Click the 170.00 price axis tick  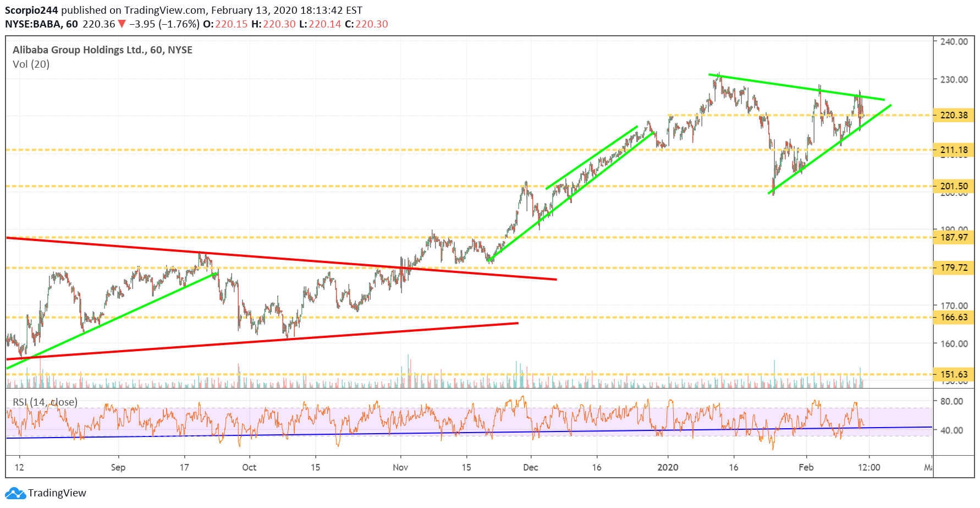(x=954, y=305)
